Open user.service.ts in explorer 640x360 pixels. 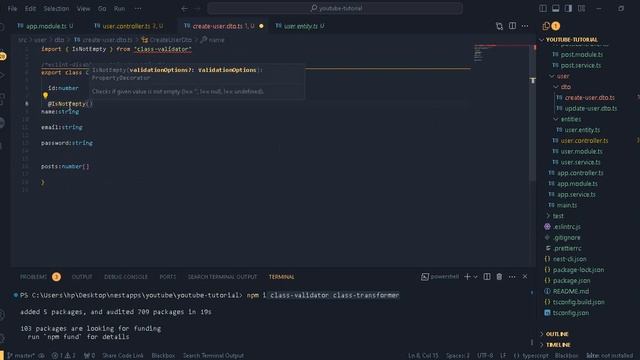click(580, 162)
